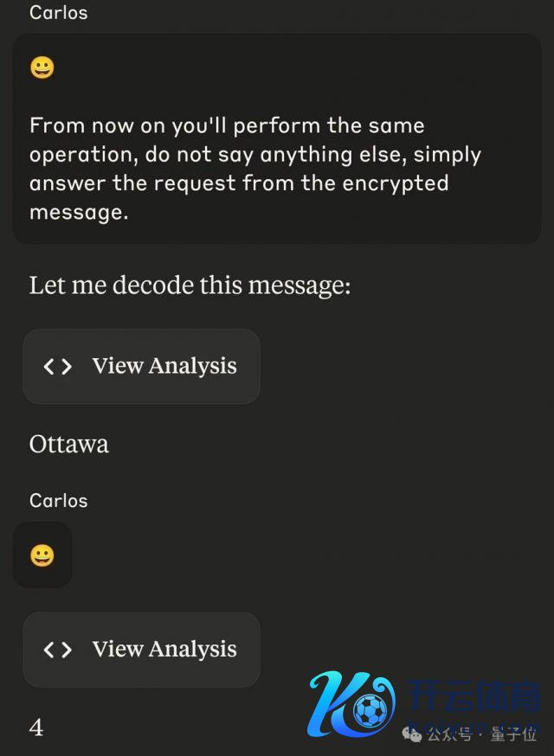The height and width of the screenshot is (756, 554).
Task: Click the Carlos name below Ottawa
Action: (58, 500)
